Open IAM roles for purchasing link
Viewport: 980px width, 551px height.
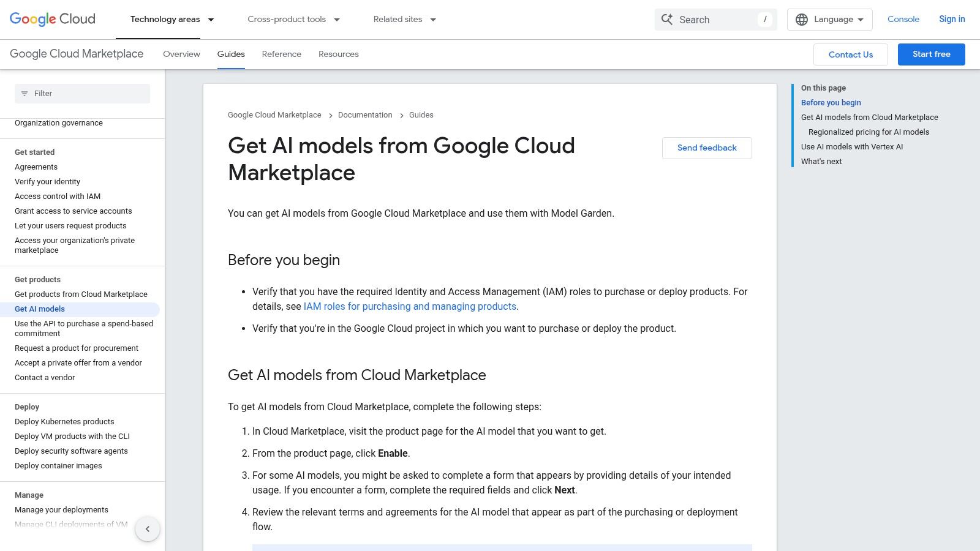(x=410, y=306)
